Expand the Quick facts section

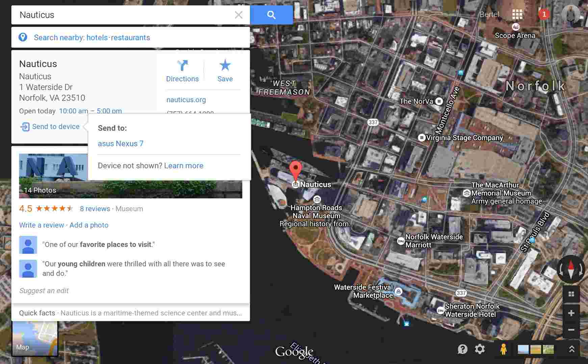tap(130, 313)
